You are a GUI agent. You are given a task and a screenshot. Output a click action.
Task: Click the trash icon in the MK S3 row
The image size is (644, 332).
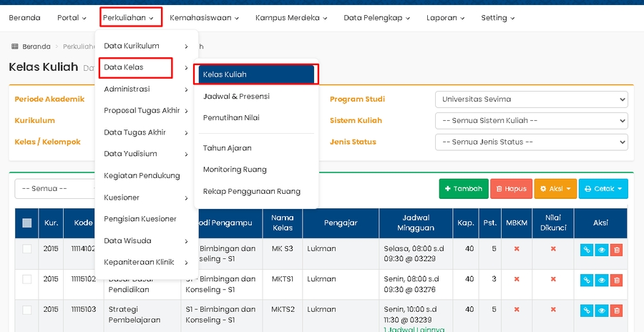pyautogui.click(x=616, y=250)
